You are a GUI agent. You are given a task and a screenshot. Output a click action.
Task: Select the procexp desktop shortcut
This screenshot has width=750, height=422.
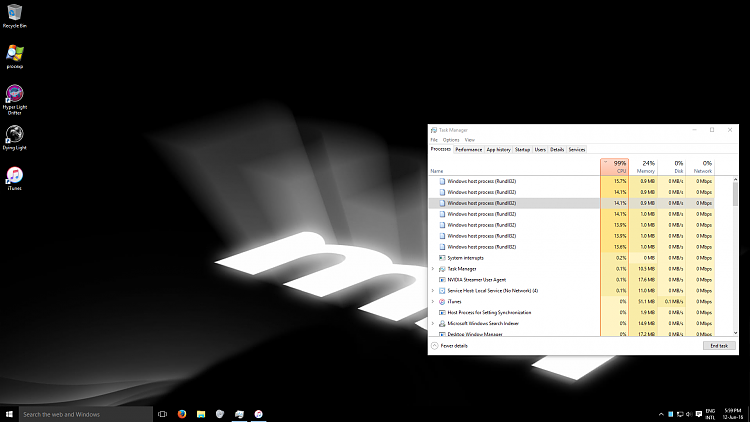point(14,57)
